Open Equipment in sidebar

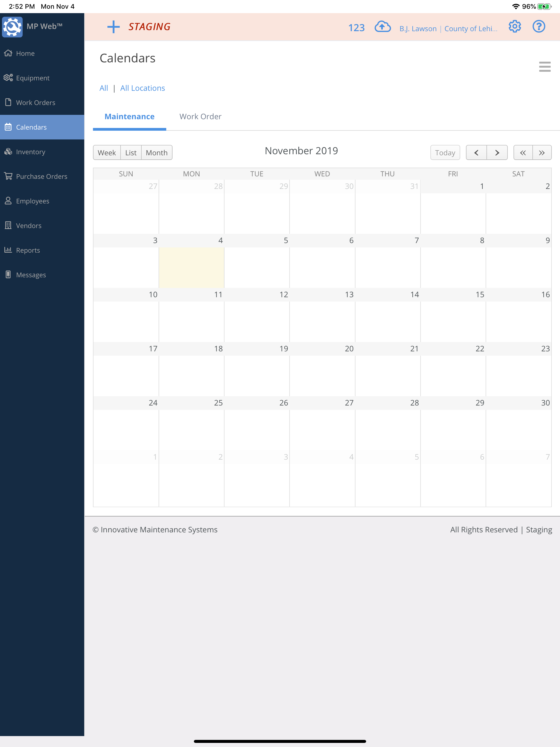(42, 78)
